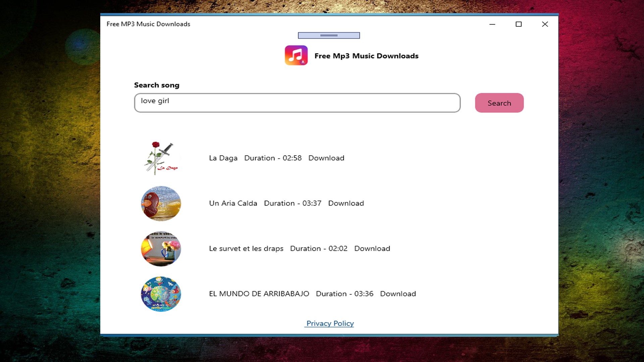Click the Un Aria Calda album artwork
644x362 pixels.
coord(161,203)
